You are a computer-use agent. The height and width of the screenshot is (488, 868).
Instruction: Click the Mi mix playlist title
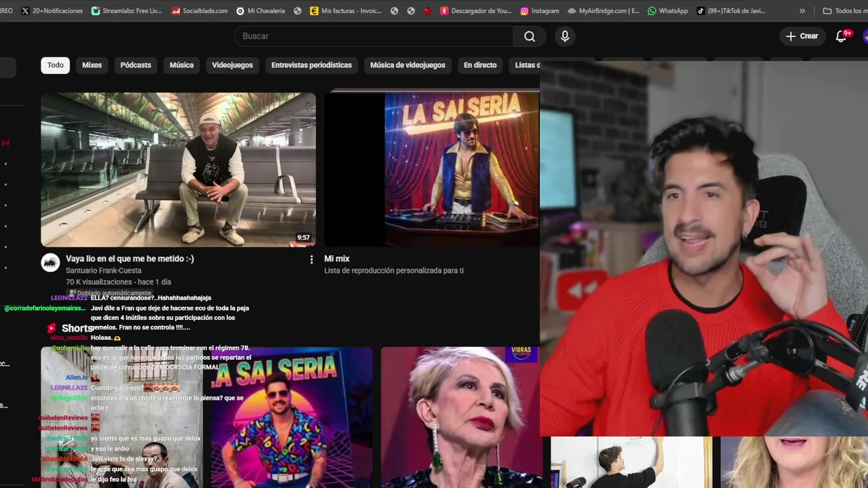(337, 258)
